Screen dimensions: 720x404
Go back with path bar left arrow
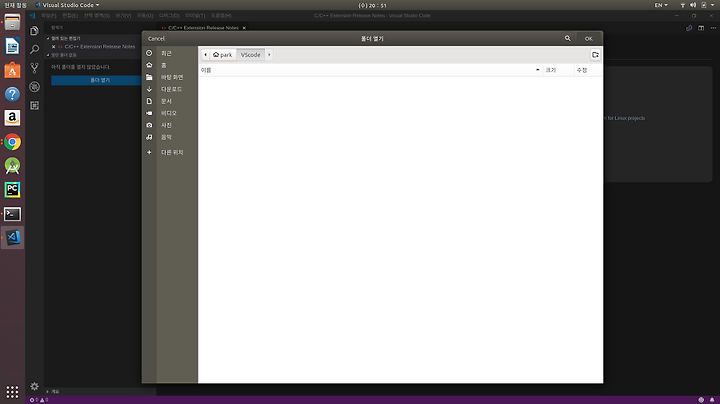(205, 55)
